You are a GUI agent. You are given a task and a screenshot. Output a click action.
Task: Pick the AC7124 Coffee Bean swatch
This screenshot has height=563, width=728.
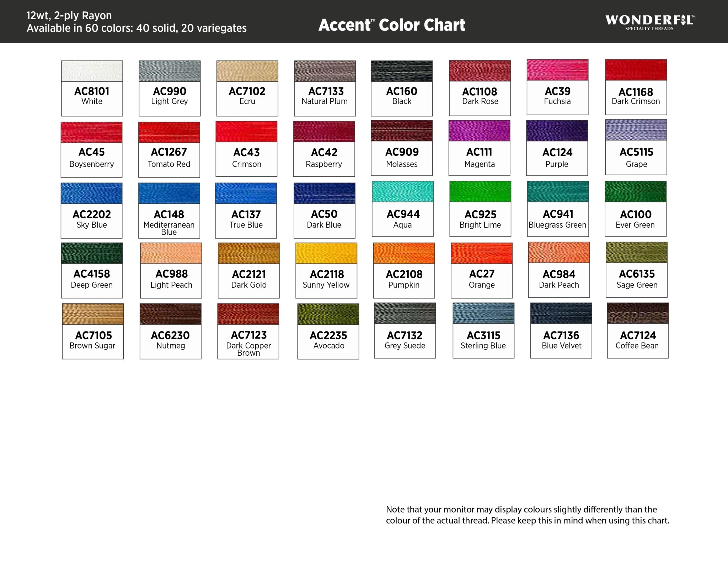638,331
